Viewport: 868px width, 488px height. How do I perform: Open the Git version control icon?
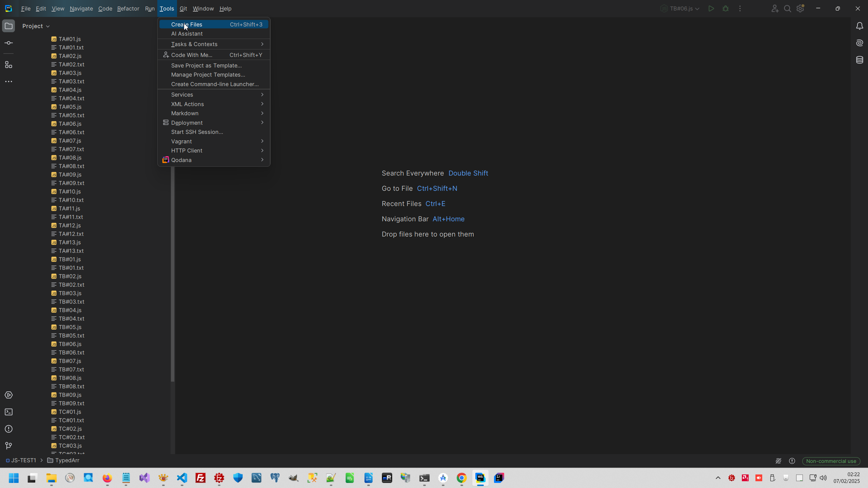pyautogui.click(x=9, y=446)
